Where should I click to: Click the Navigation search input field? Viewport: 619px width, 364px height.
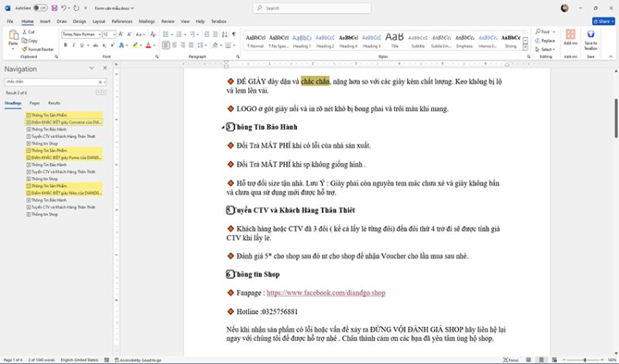[50, 81]
